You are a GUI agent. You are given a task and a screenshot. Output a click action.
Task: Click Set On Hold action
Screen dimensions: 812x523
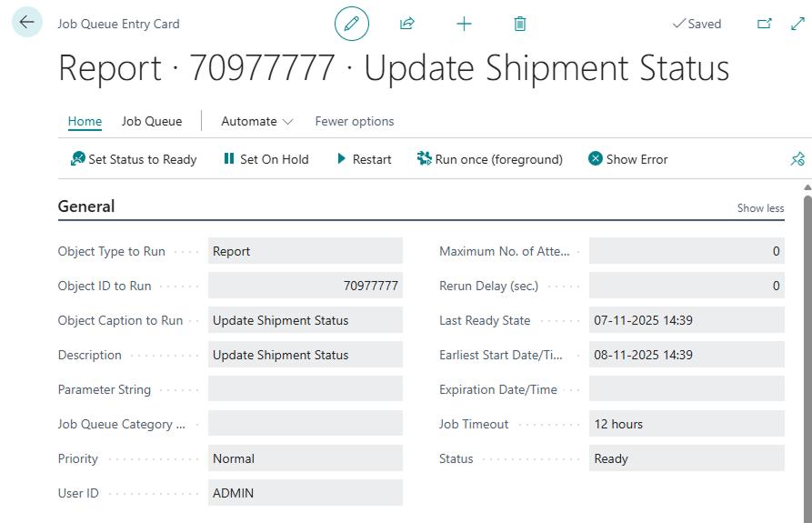click(x=266, y=159)
